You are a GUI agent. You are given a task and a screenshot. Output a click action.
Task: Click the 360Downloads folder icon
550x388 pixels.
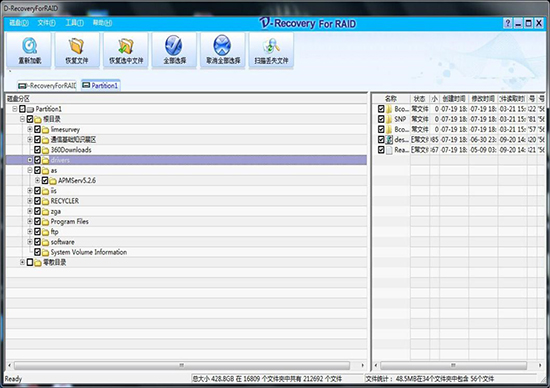click(x=46, y=150)
